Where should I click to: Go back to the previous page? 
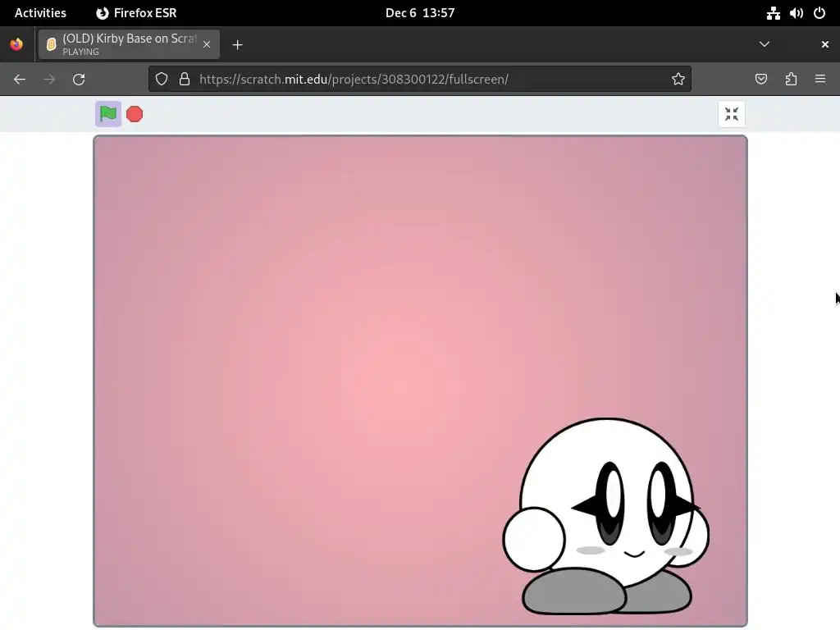point(20,80)
